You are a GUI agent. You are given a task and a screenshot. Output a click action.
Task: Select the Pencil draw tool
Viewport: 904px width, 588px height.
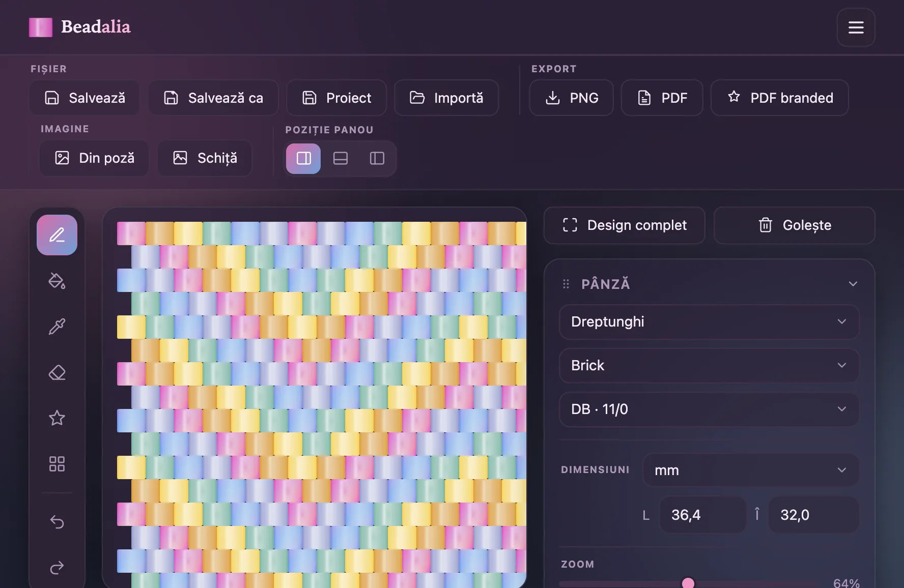[57, 235]
